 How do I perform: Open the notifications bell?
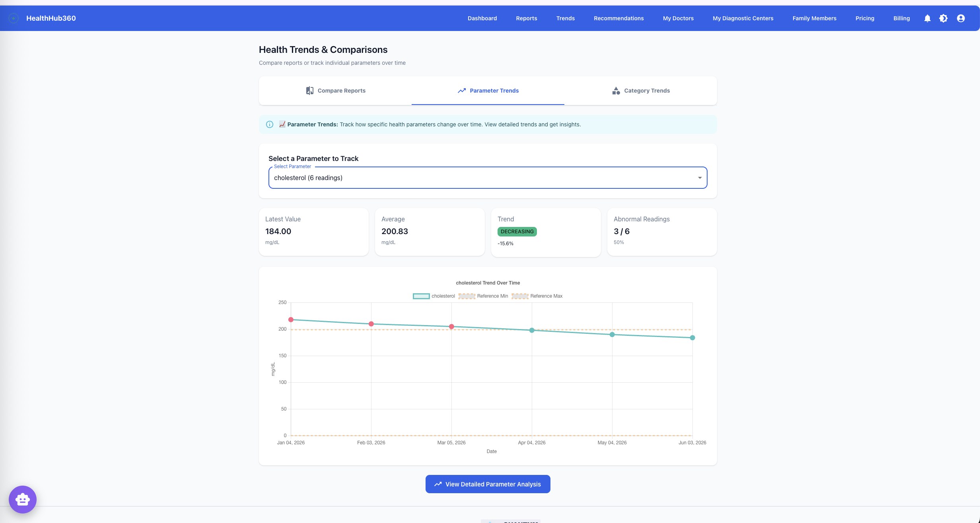click(927, 18)
